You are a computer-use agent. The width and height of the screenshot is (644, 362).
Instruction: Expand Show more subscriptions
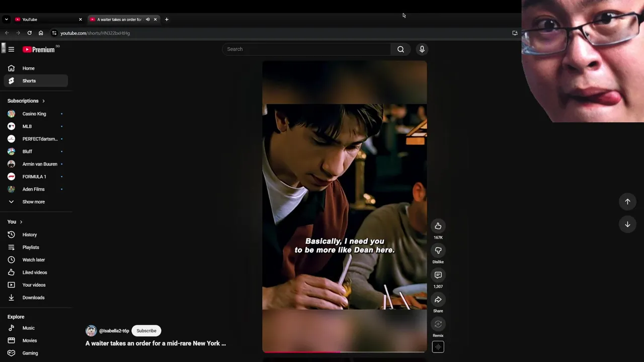click(34, 202)
